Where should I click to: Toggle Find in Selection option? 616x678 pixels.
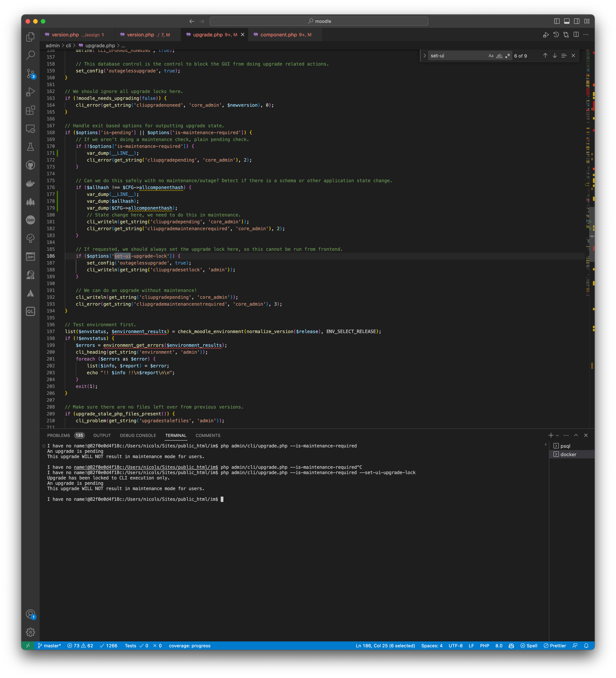point(564,56)
